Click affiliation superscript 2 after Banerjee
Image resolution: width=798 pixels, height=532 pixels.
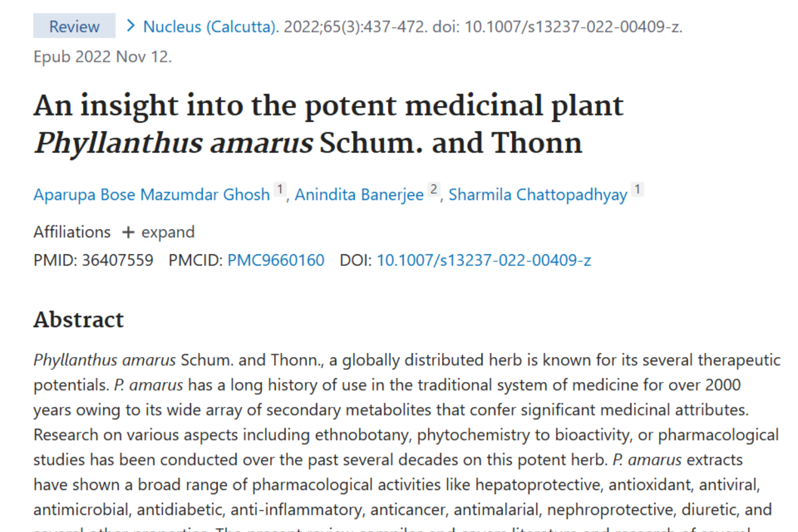433,189
